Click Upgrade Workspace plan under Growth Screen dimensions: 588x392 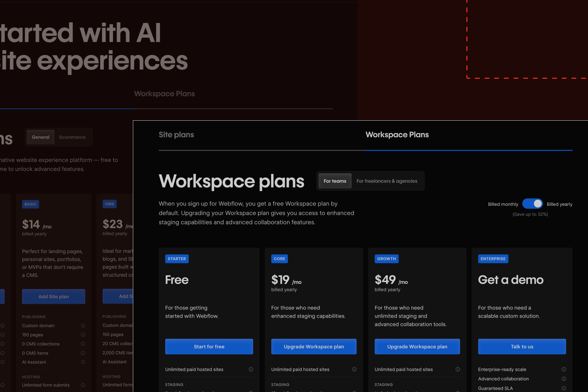[x=417, y=347]
